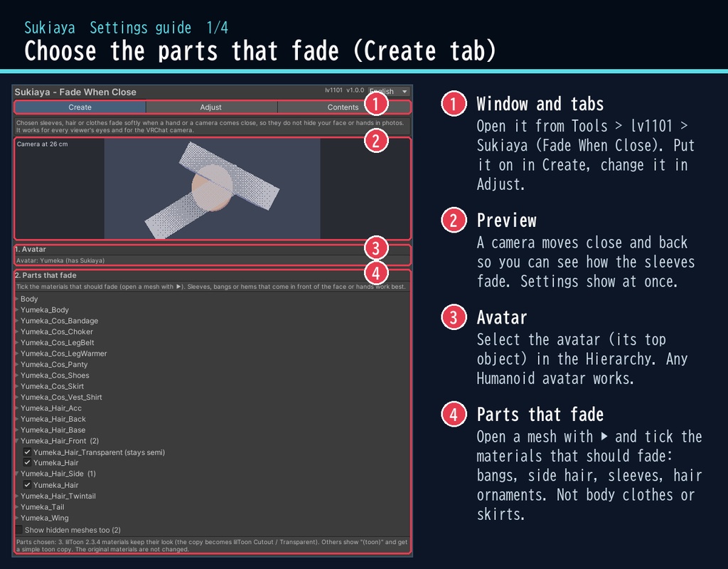Expand the Body mesh triangle

[17, 299]
